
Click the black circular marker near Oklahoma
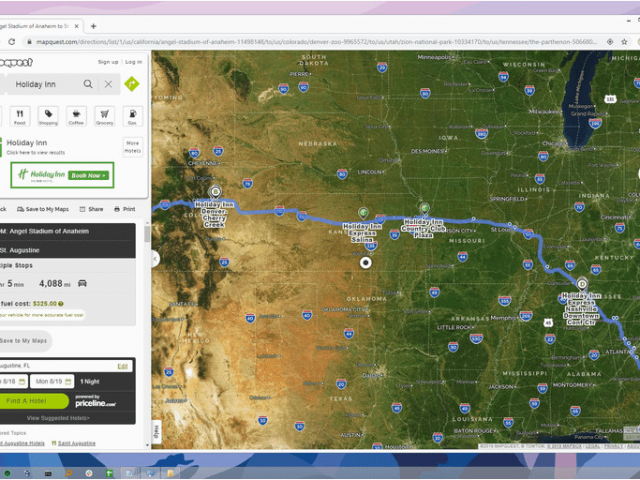pos(366,262)
